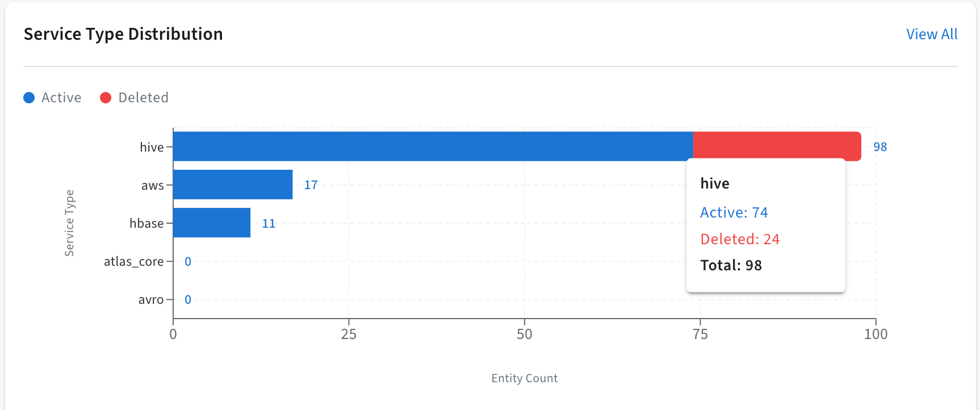Click the hive total label 98

(x=880, y=147)
